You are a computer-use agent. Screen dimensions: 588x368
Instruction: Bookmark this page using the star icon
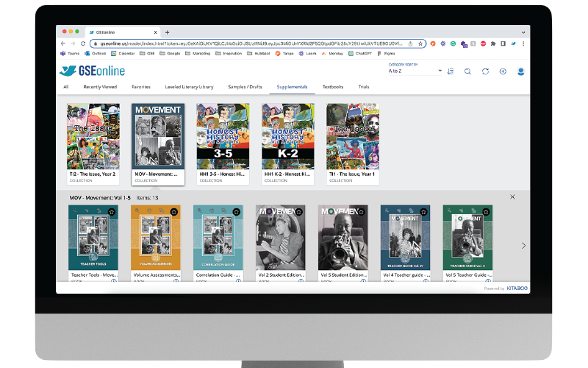[x=420, y=43]
